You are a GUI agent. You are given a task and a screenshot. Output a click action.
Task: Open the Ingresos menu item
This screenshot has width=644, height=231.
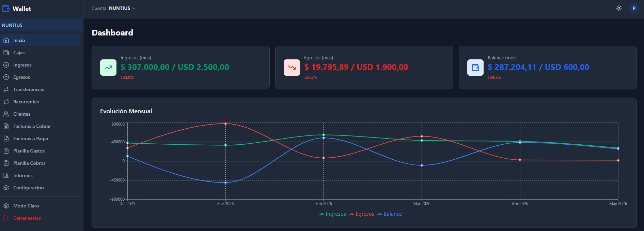[40, 65]
